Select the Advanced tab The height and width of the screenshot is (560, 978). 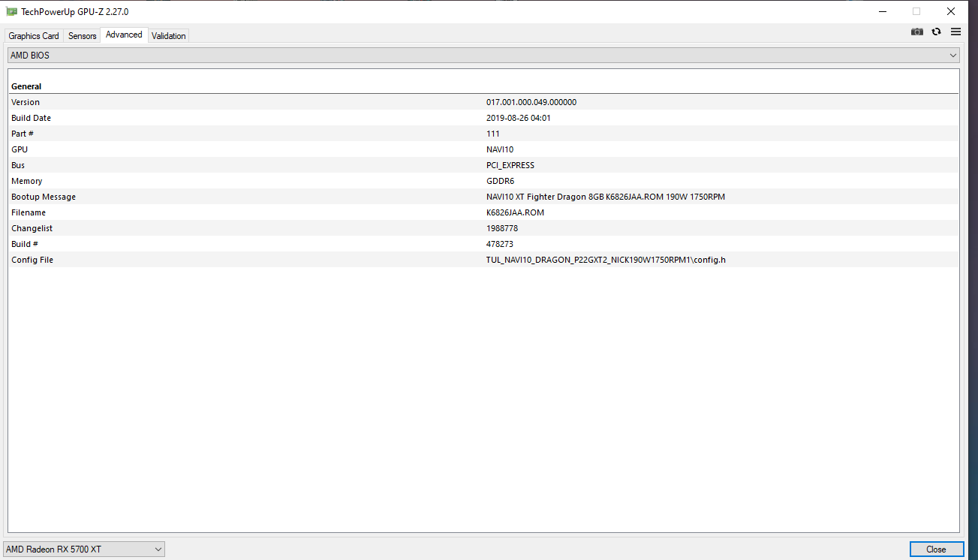(124, 35)
